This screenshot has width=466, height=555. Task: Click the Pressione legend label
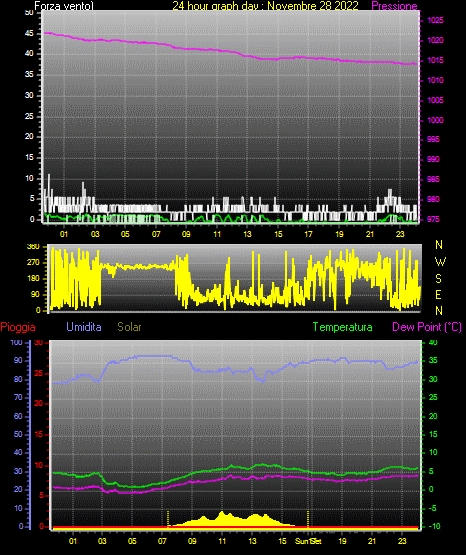394,6
